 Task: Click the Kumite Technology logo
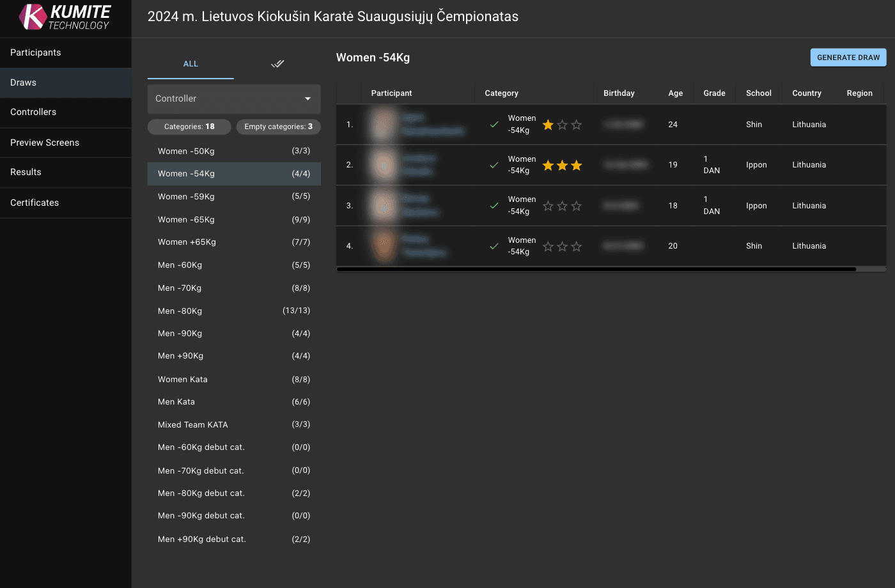point(65,17)
